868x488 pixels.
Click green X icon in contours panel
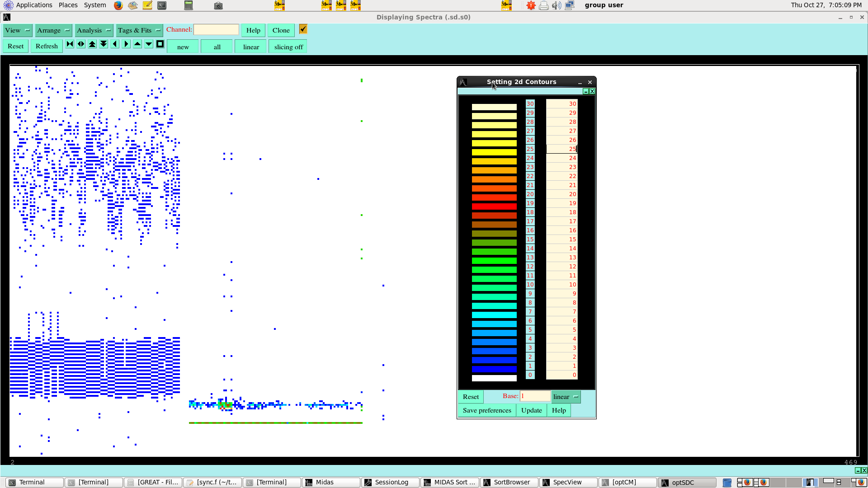point(592,91)
